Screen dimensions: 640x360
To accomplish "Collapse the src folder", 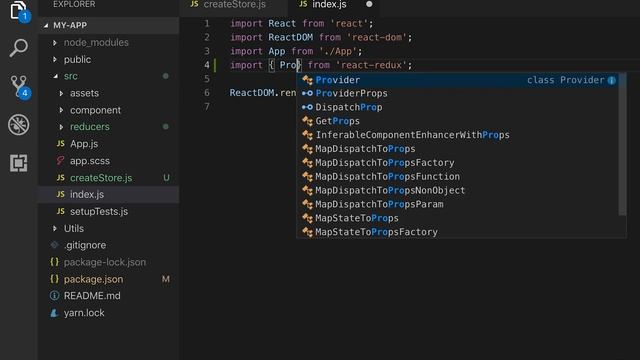I will click(56, 76).
